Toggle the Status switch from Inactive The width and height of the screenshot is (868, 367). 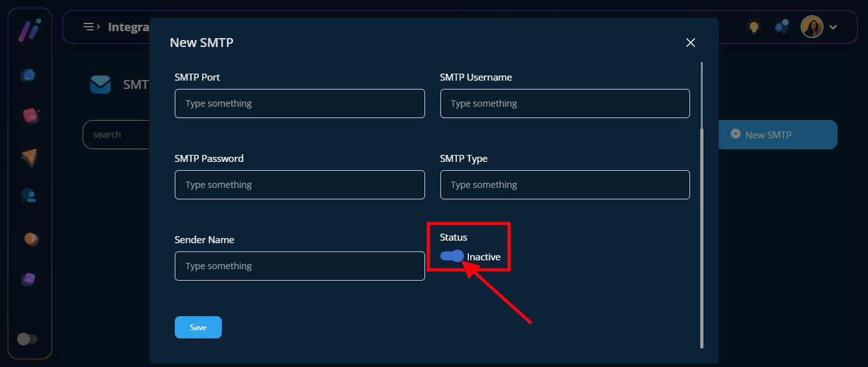pyautogui.click(x=452, y=257)
